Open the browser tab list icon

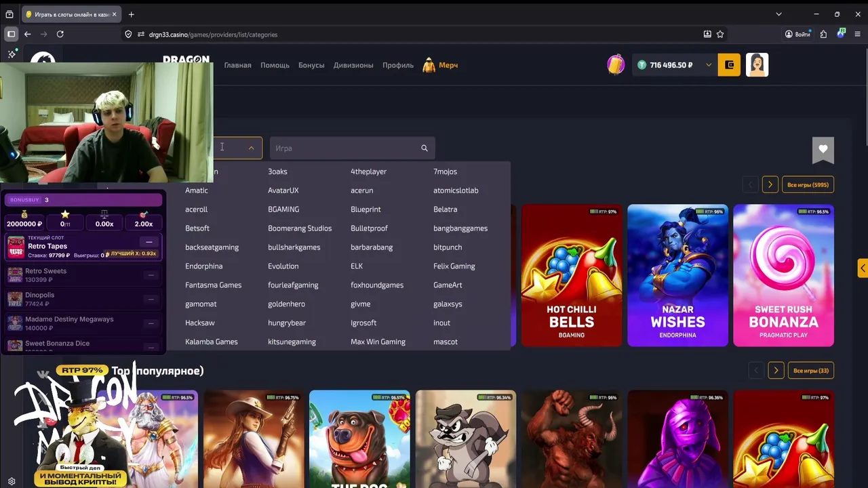[9, 14]
